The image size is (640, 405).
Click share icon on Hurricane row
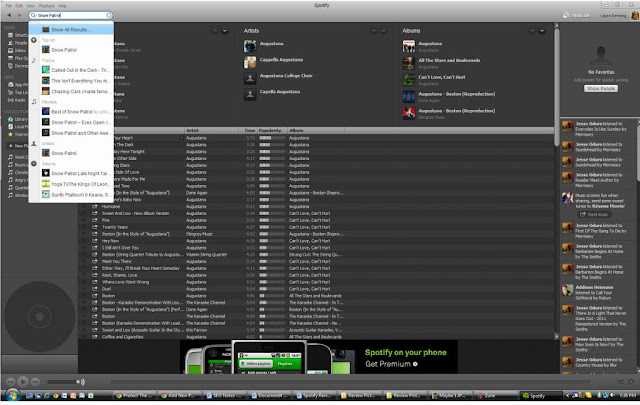95,207
